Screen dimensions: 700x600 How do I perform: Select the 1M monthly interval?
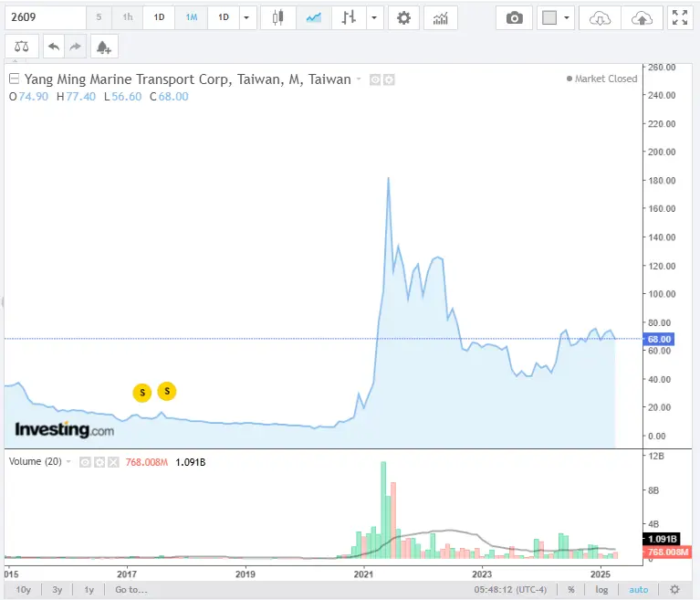(x=192, y=17)
